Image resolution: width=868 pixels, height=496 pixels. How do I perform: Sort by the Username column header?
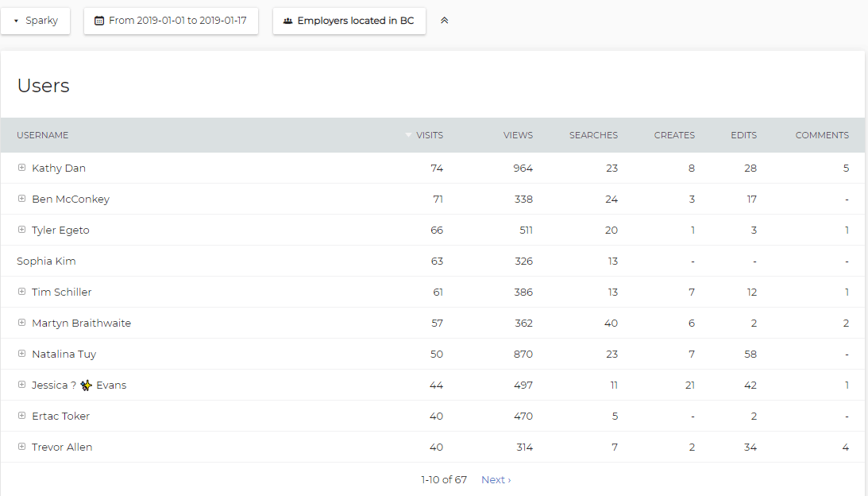coord(43,135)
